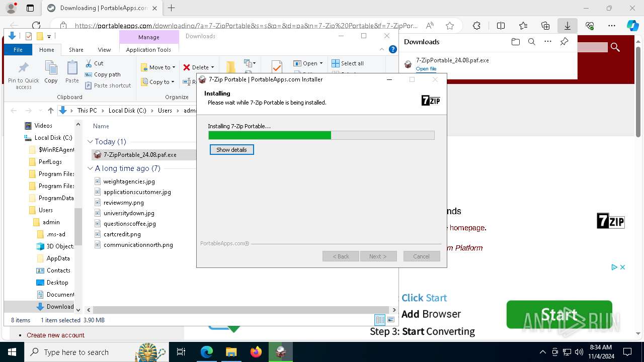
Task: Select Local Disk (C:) in navigation tree
Action: point(53,138)
